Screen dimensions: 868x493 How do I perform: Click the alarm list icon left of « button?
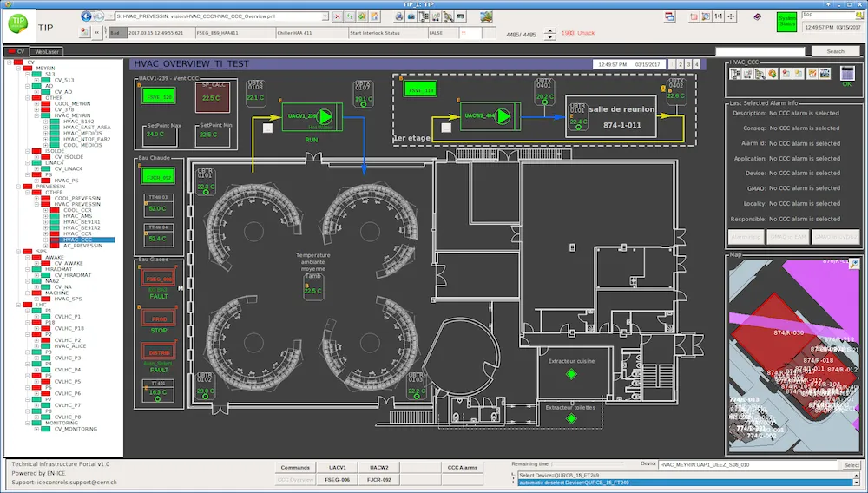pyautogui.click(x=85, y=33)
